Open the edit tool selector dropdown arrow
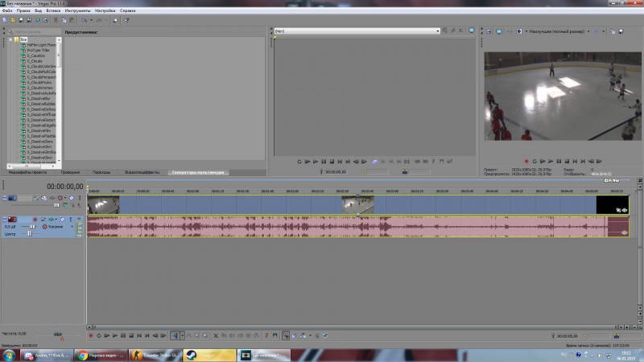644x362 pixels. coord(183,335)
